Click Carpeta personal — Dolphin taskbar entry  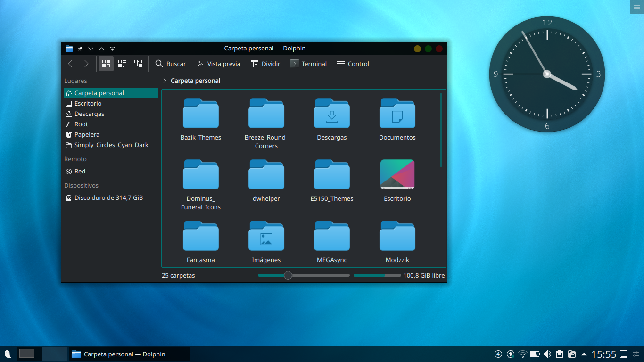pyautogui.click(x=129, y=354)
